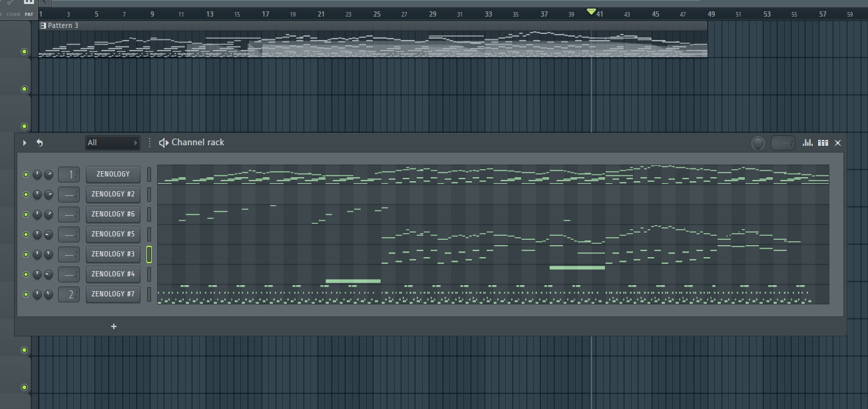868x409 pixels.
Task: Open Pattern 3 clip menu icon in playlist
Action: 43,25
